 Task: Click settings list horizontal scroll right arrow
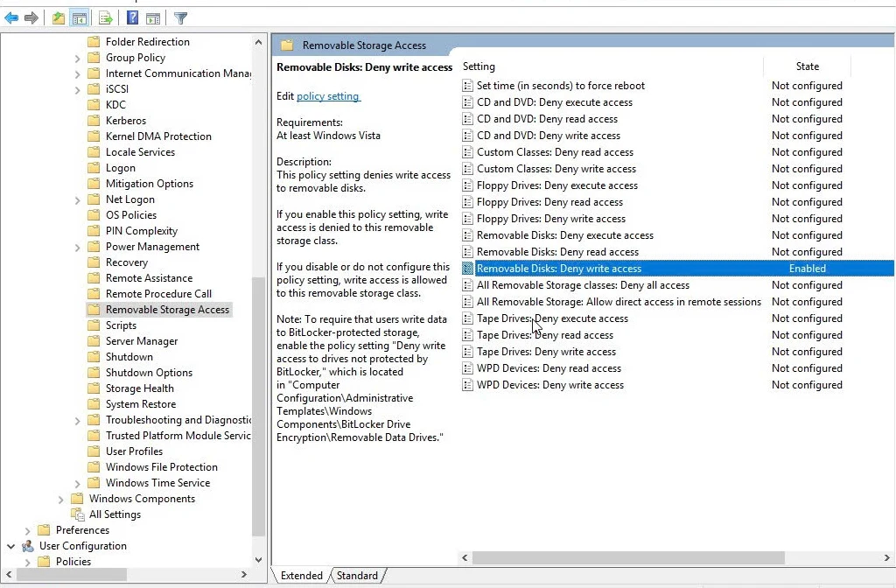point(887,557)
